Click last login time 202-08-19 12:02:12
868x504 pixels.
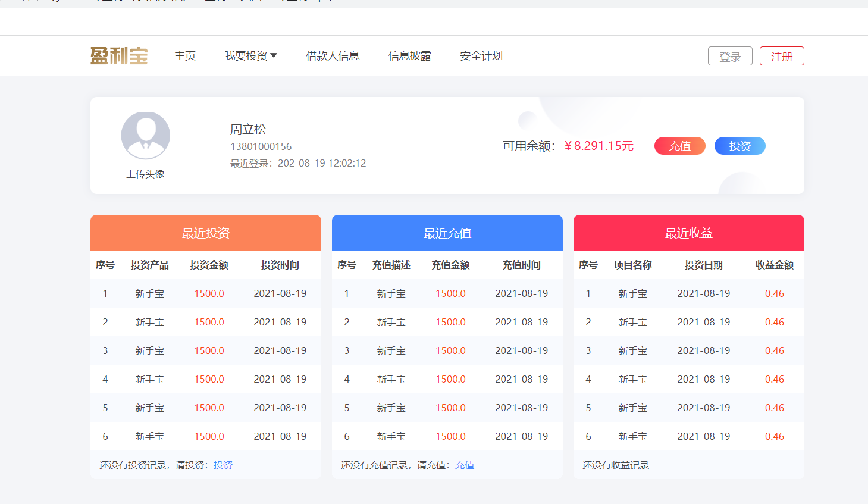click(322, 163)
